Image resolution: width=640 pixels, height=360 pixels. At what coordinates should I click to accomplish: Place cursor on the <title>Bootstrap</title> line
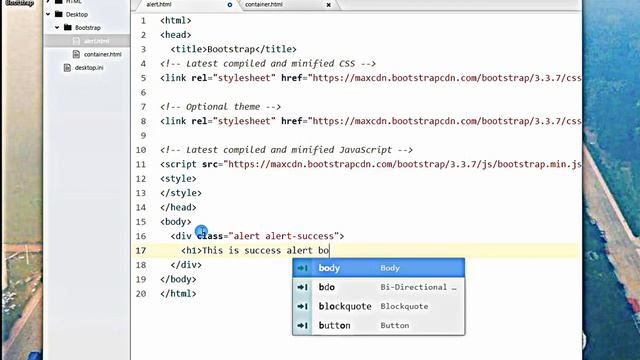[x=233, y=49]
